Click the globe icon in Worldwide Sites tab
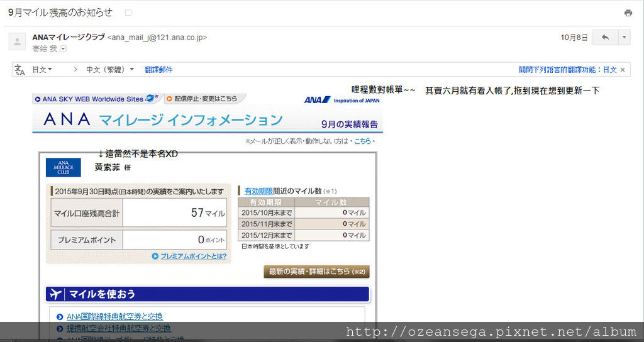Screen dimensions: 644x342 pyautogui.click(x=152, y=99)
